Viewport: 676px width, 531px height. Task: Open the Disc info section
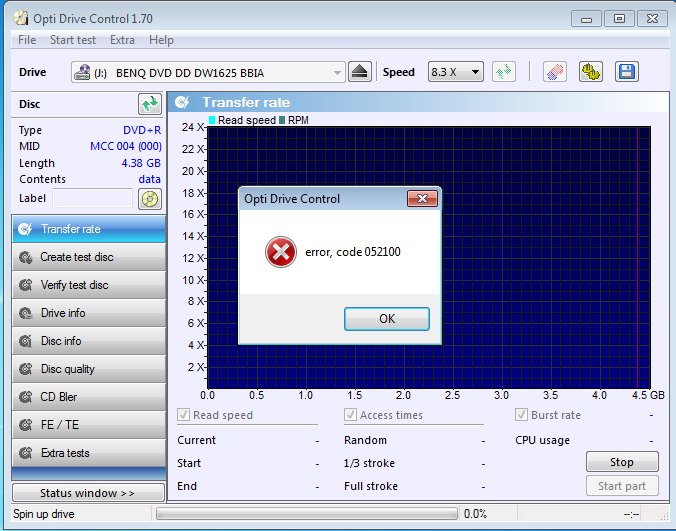[x=89, y=341]
